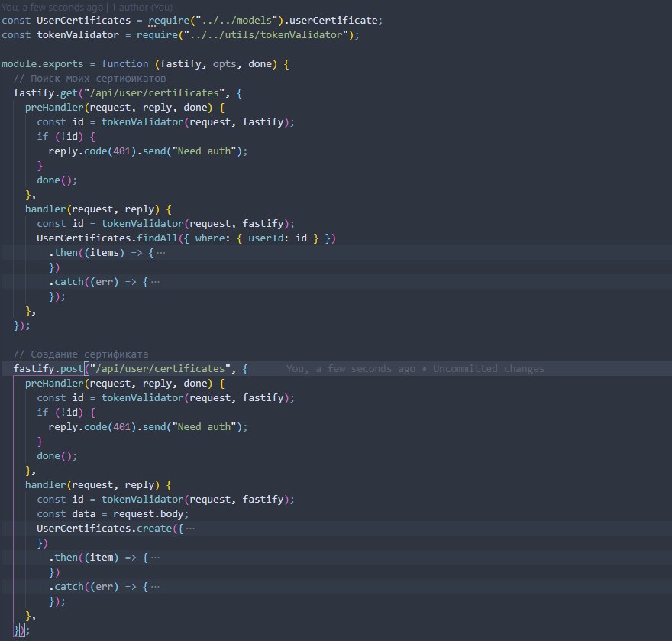The width and height of the screenshot is (672, 641).
Task: Click the 'opts' parameter
Action: (225, 64)
